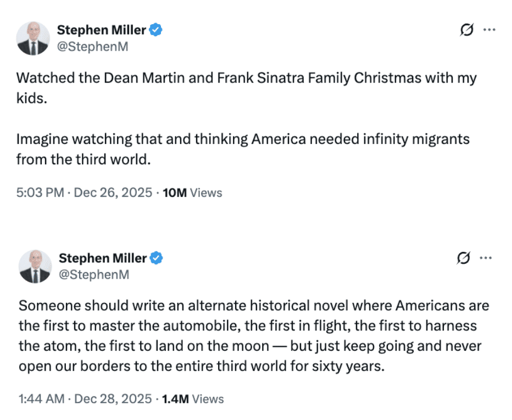Click verified badge beside first Stephen Miller name
Viewport: 512px width, 420px height.
(157, 30)
